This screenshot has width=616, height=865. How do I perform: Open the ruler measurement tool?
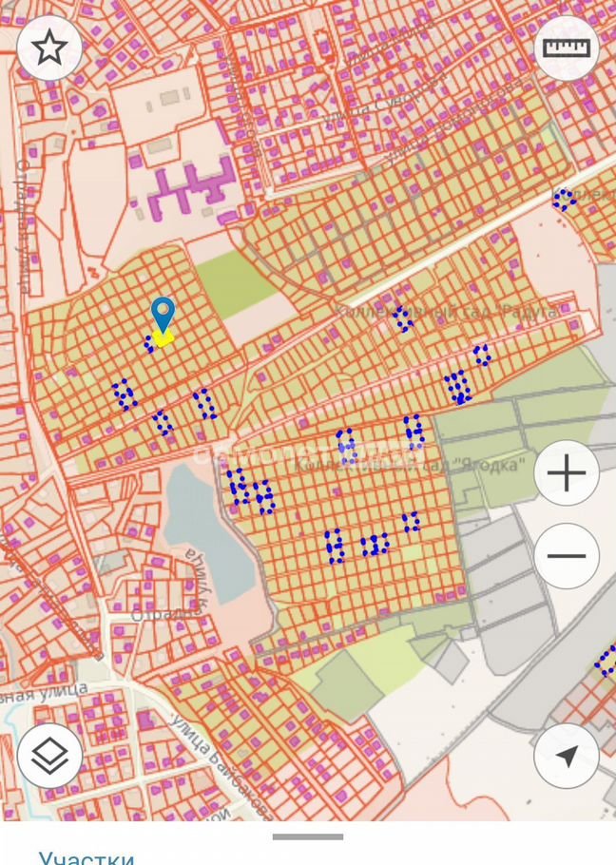coord(566,48)
